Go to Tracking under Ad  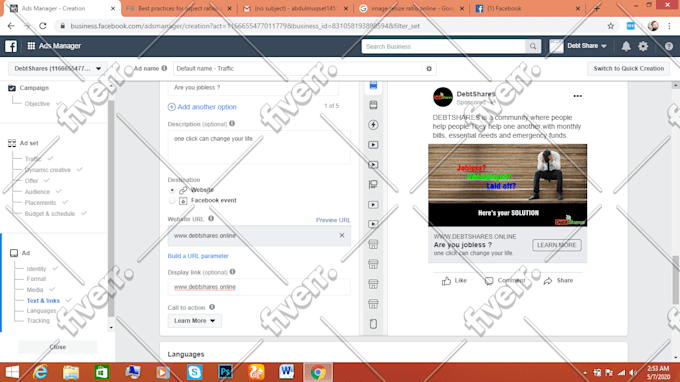[38, 320]
